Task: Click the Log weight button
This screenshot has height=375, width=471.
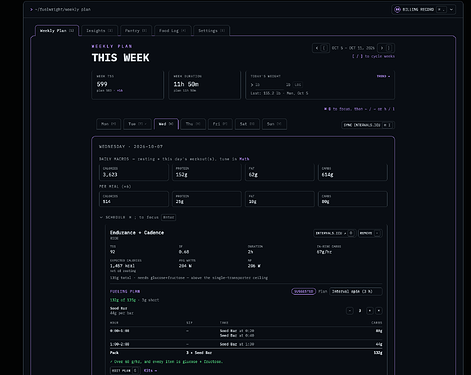Action: coord(298,85)
